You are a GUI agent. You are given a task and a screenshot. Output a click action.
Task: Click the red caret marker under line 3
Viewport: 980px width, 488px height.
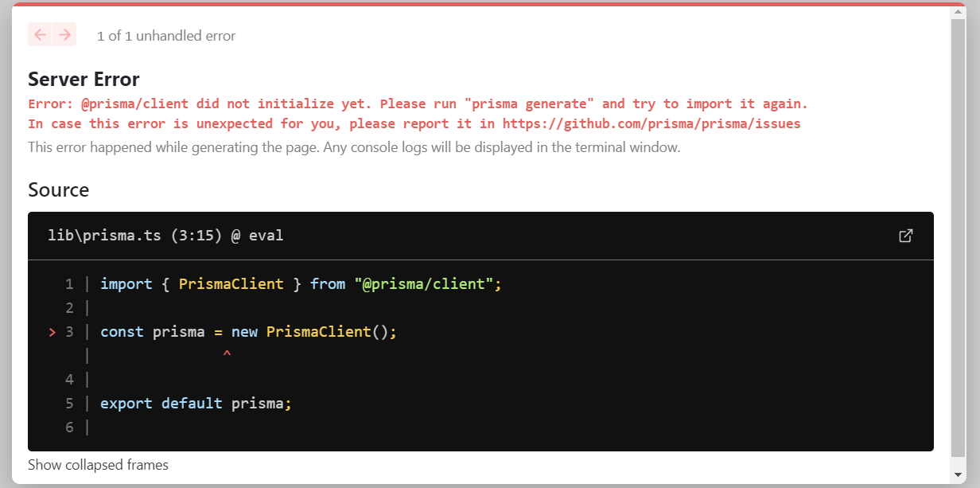(227, 354)
